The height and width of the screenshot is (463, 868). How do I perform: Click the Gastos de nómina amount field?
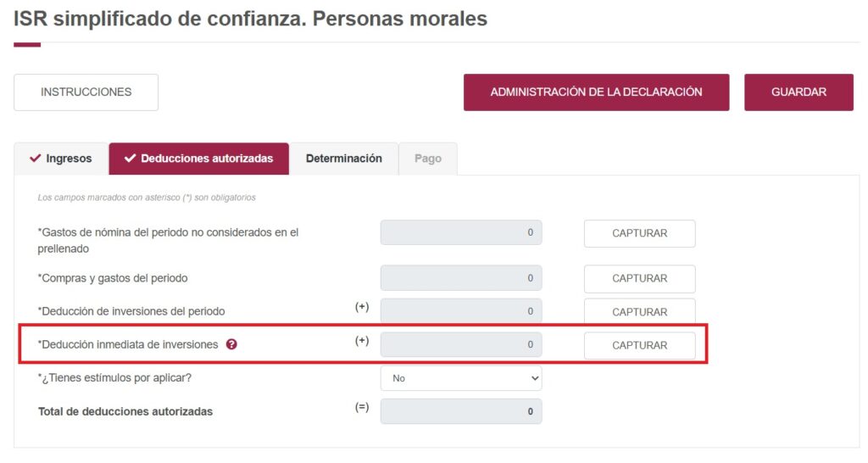tap(460, 232)
